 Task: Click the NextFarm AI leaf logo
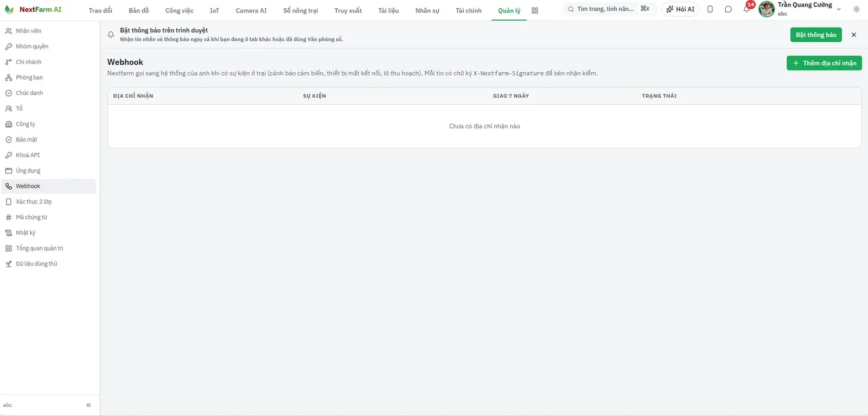coord(9,10)
